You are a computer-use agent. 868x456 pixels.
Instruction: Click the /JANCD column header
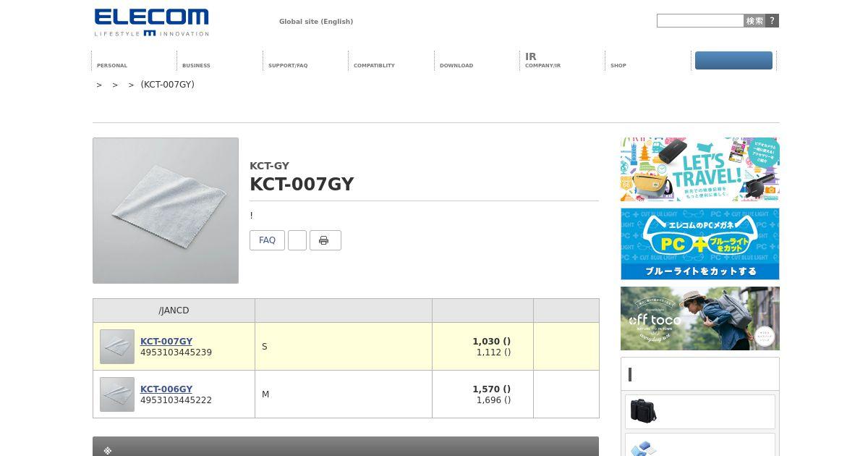coord(174,311)
